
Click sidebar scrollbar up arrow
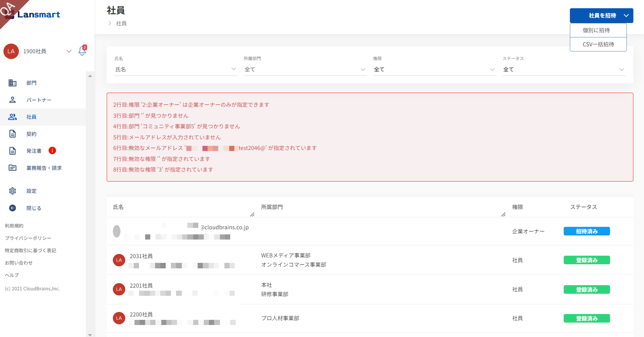[90, 76]
